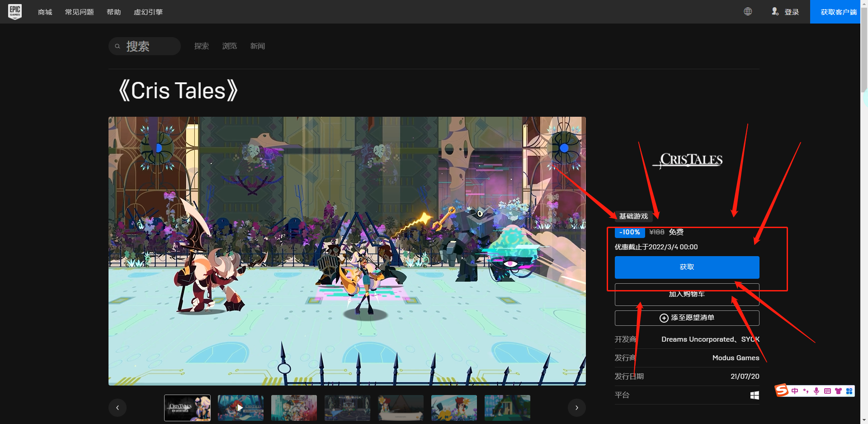Viewport: 868px width, 424px height.
Task: Open the Sogou skin shirt icon
Action: [838, 391]
